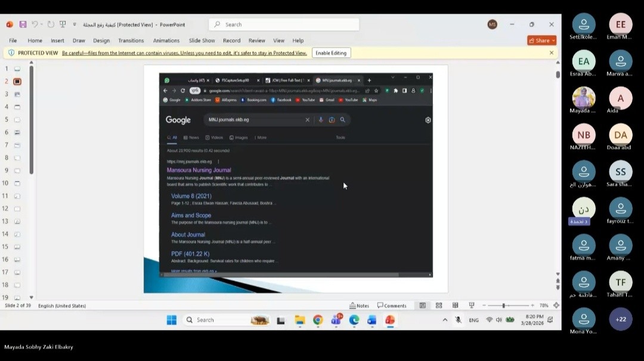This screenshot has height=361, width=644.
Task: Open Customize Quick Access Toolbar dropdown
Action: [x=75, y=24]
